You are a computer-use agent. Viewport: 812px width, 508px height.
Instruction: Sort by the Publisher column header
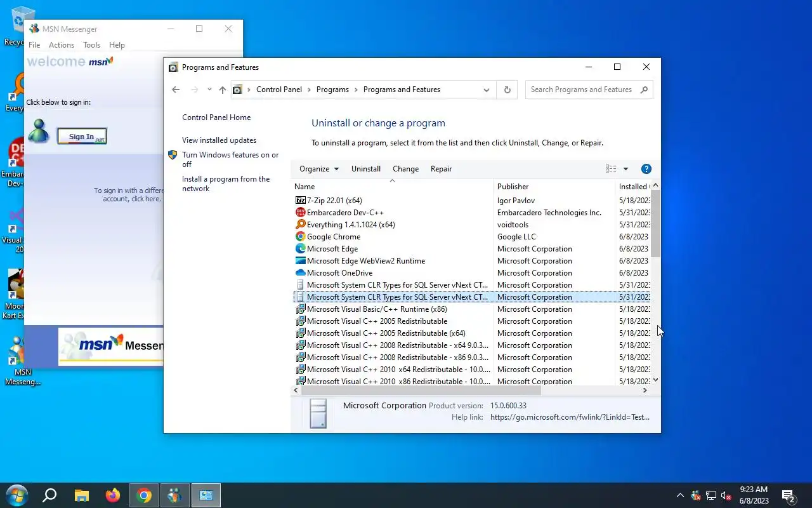[554, 187]
